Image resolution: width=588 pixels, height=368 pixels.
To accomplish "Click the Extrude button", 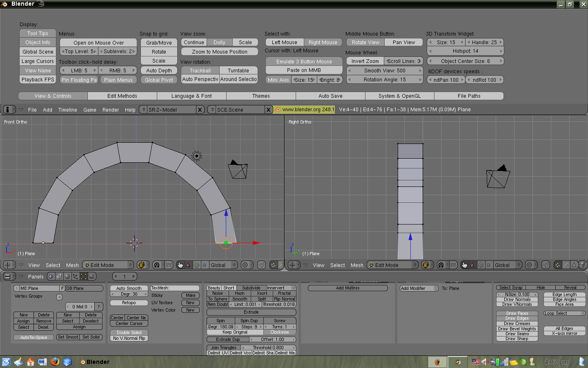I will (251, 312).
